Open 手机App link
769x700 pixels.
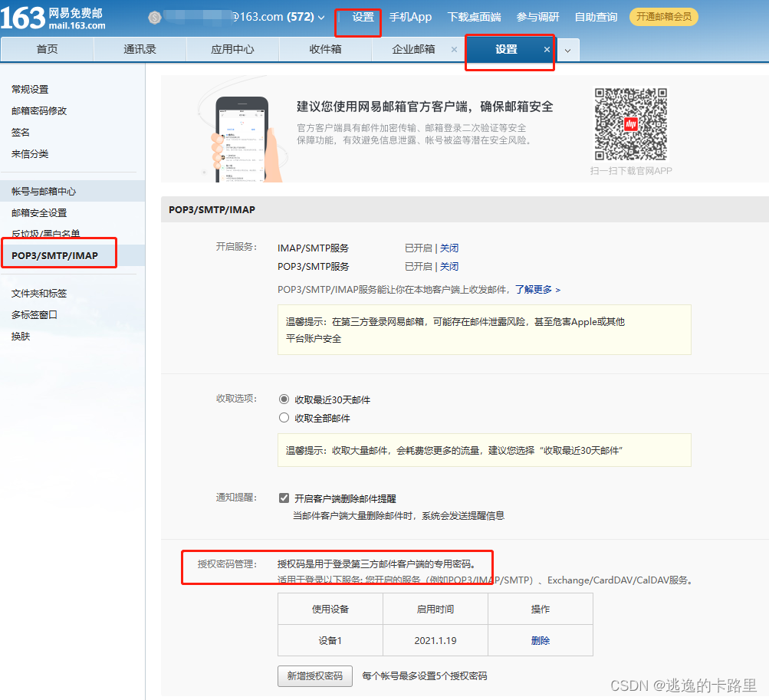(x=410, y=17)
